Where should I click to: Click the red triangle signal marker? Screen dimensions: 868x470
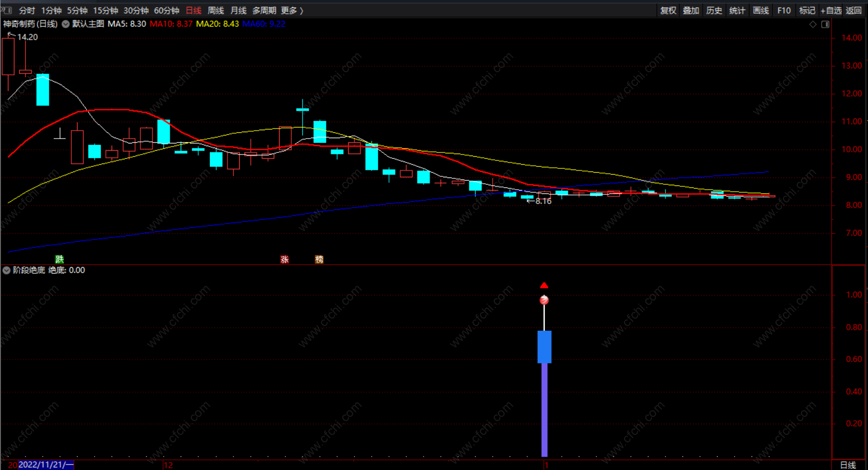(544, 286)
